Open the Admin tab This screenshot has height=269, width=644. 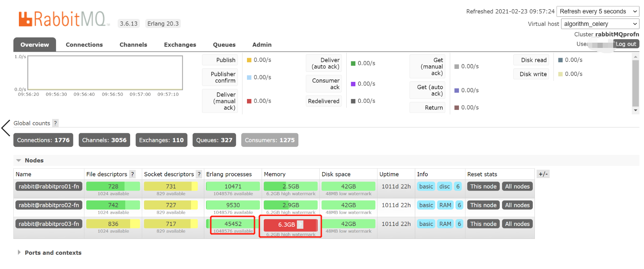262,45
